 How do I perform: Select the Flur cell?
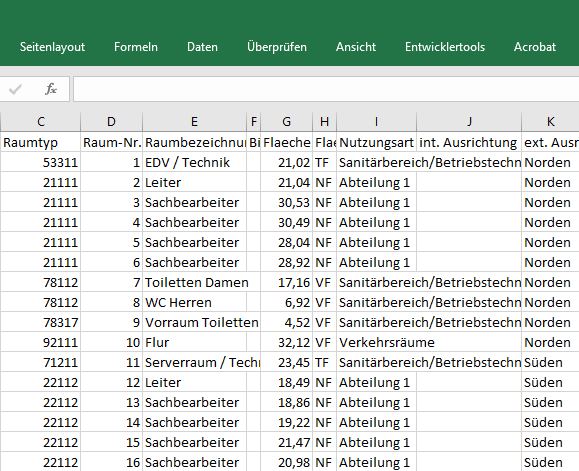pyautogui.click(x=195, y=342)
